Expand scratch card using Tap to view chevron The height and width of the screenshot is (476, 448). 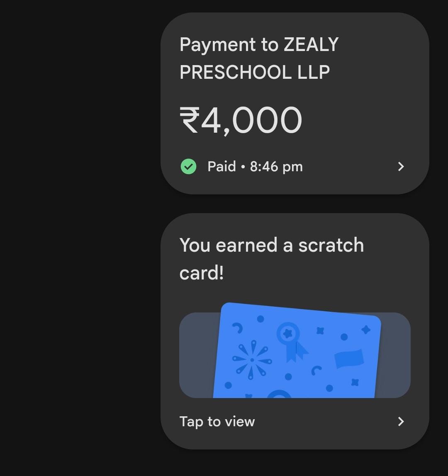tap(401, 421)
